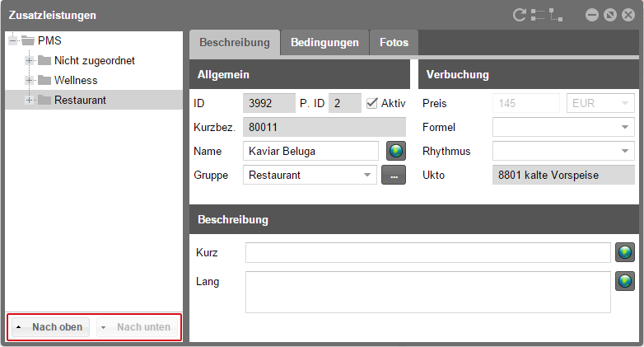Screen dimensions: 644x347
Task: Open translation globe for Kurz description
Action: click(625, 252)
